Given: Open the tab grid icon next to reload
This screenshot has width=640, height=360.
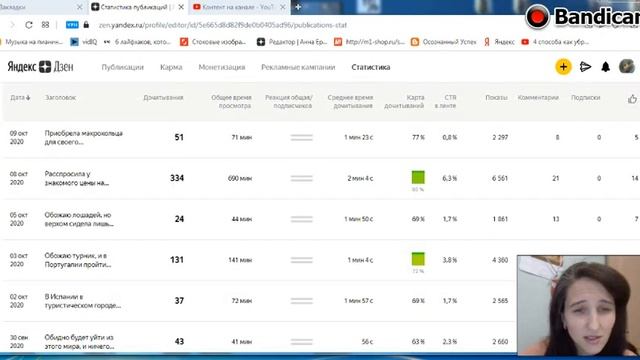Looking at the screenshot, I should [45, 25].
